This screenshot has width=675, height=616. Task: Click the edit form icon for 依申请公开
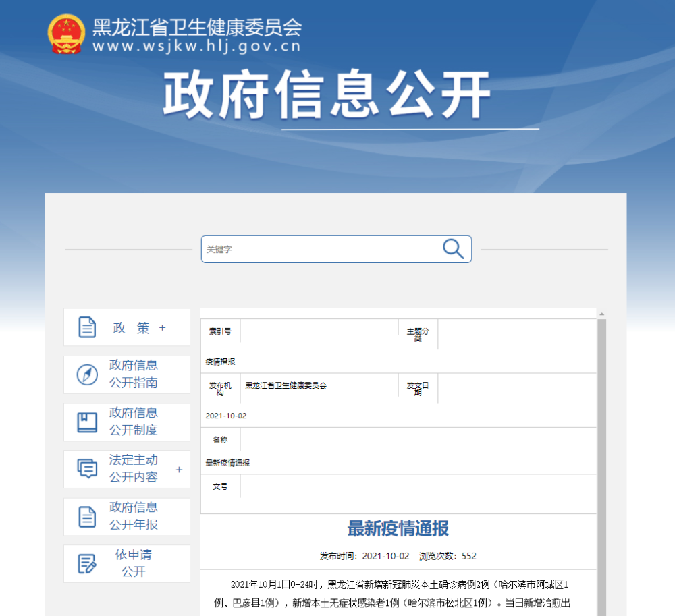pos(87,563)
